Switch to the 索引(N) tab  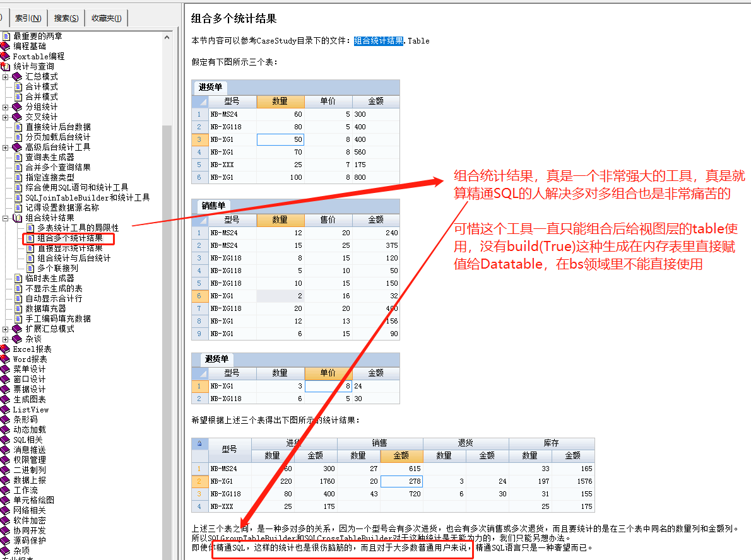[28, 18]
